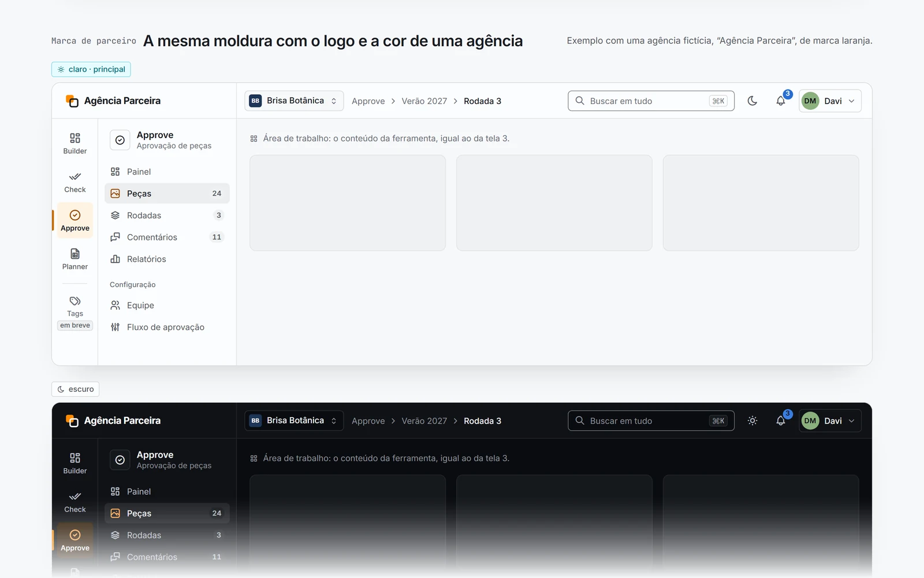Go to Verão 2027 breadcrumb, dark frame

pyautogui.click(x=424, y=421)
